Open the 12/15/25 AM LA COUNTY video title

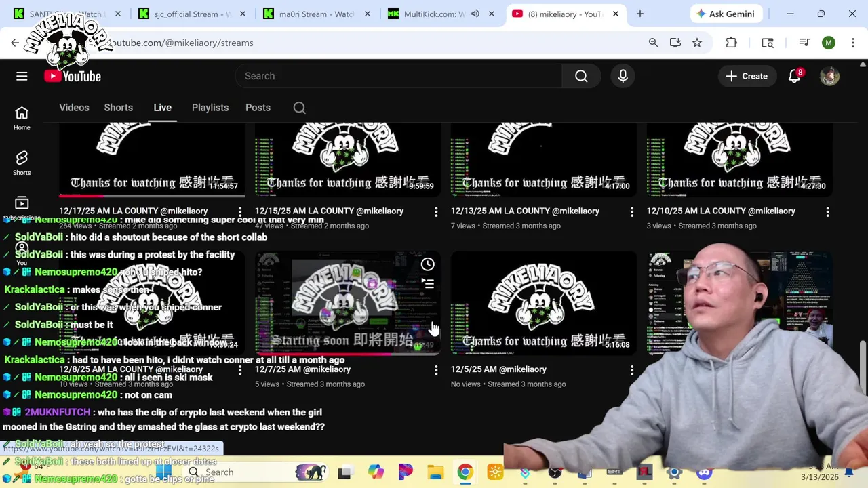[329, 211]
